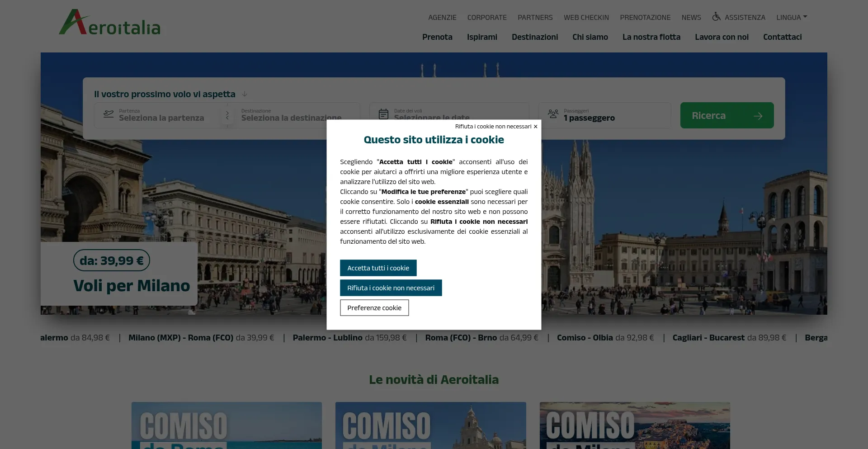Click the passengers people icon
Screen dimensions: 868x449
553,114
